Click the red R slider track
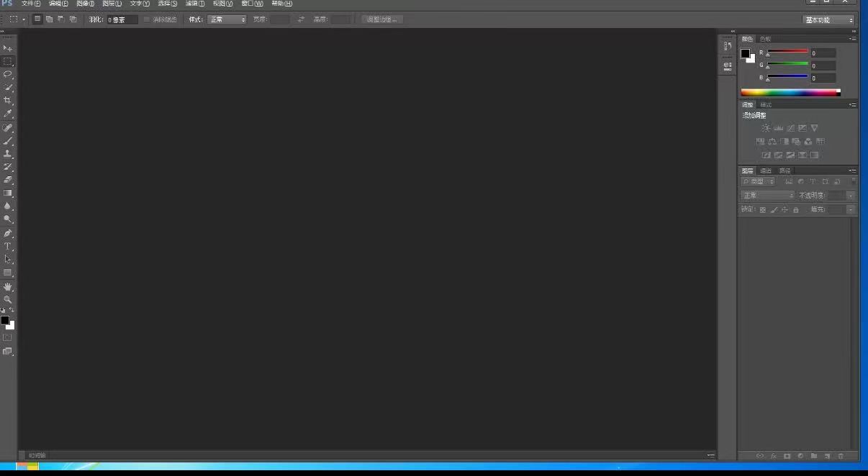Image resolution: width=868 pixels, height=476 pixels. (787, 51)
